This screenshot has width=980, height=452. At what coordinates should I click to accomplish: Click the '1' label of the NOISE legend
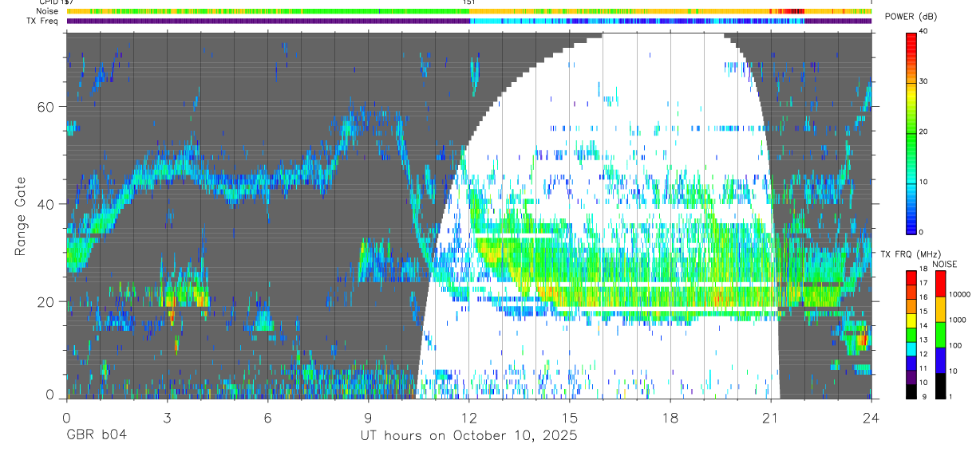click(x=949, y=396)
